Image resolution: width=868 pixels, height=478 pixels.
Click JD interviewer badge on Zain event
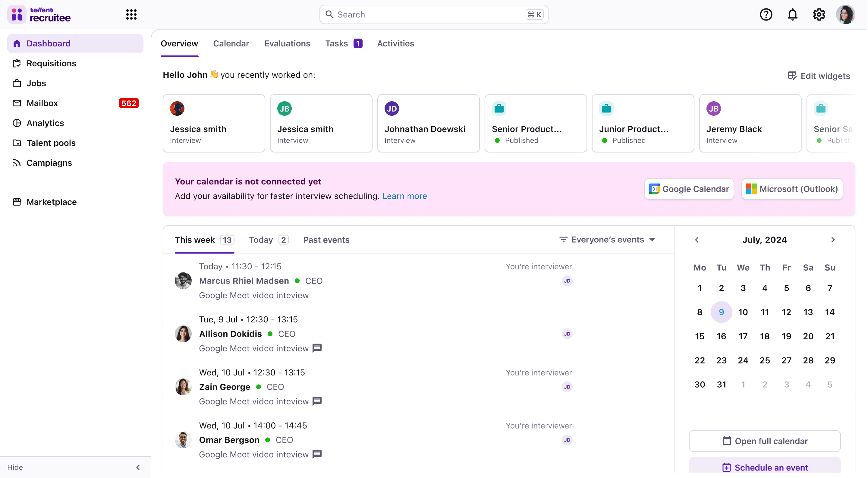[x=567, y=387]
